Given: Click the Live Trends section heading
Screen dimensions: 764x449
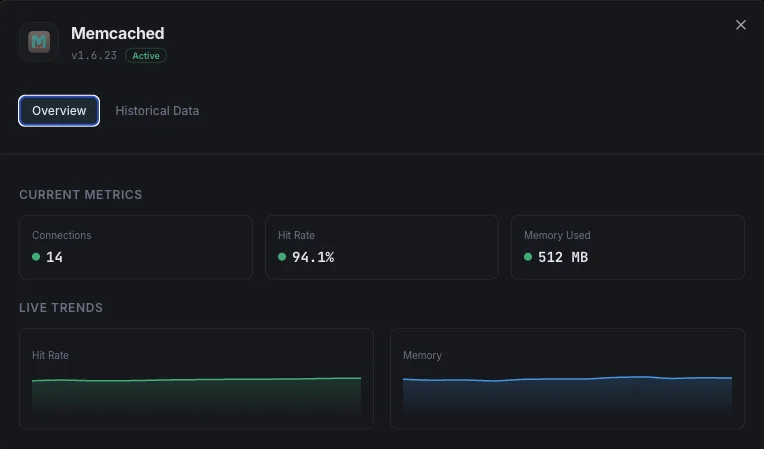Looking at the screenshot, I should [61, 308].
